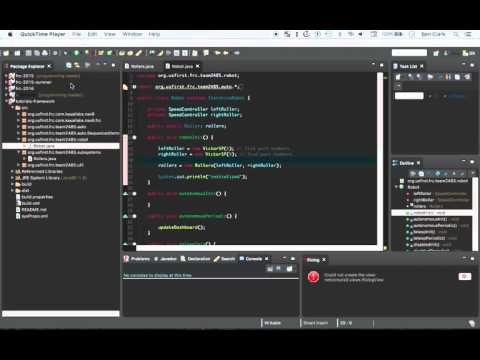Click Smart Insert in the status bar

coord(316,323)
